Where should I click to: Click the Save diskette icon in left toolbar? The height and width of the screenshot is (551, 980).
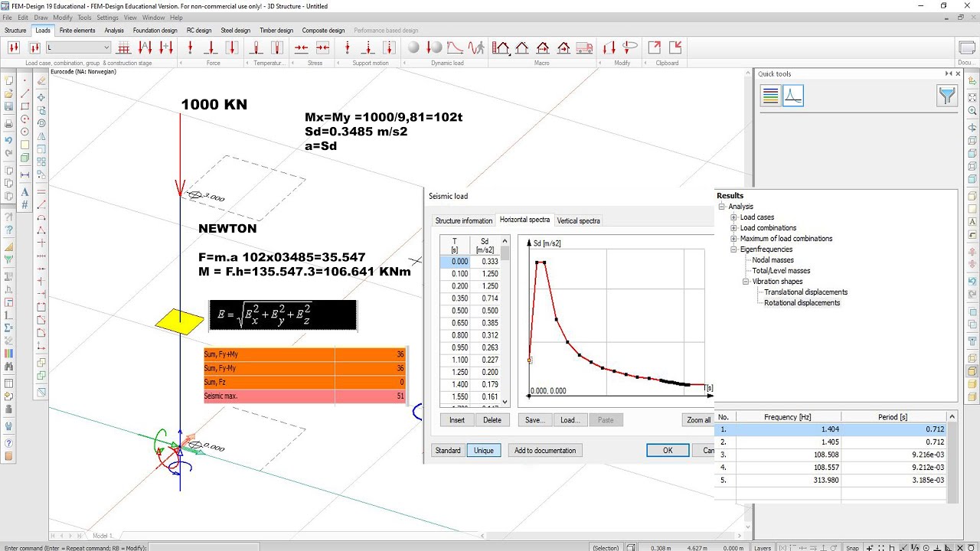[x=8, y=106]
